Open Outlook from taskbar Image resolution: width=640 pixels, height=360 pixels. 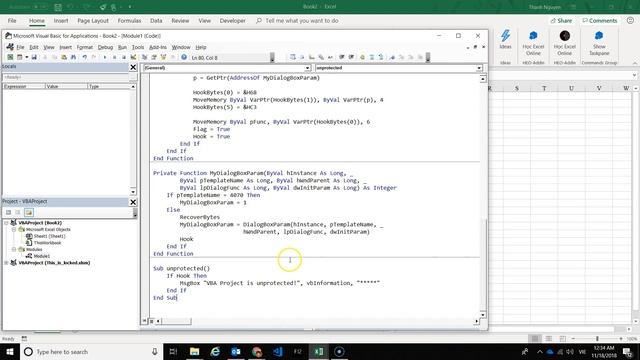(x=236, y=351)
